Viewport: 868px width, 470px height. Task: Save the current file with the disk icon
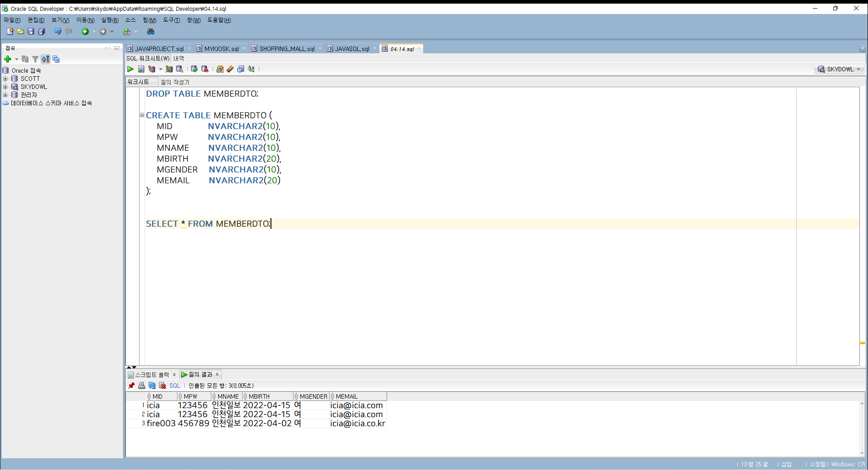pyautogui.click(x=31, y=32)
